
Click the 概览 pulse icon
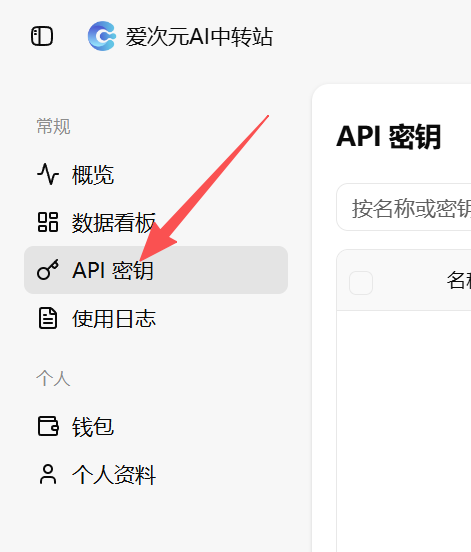click(48, 174)
